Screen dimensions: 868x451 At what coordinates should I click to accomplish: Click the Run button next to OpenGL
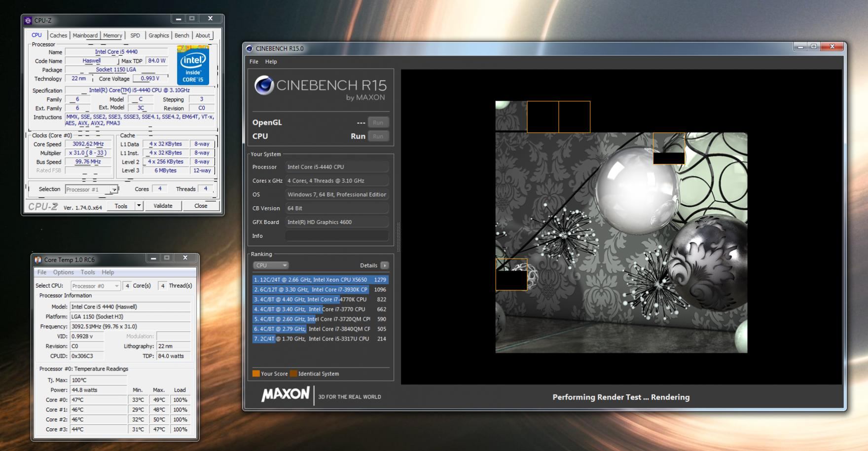tap(378, 122)
